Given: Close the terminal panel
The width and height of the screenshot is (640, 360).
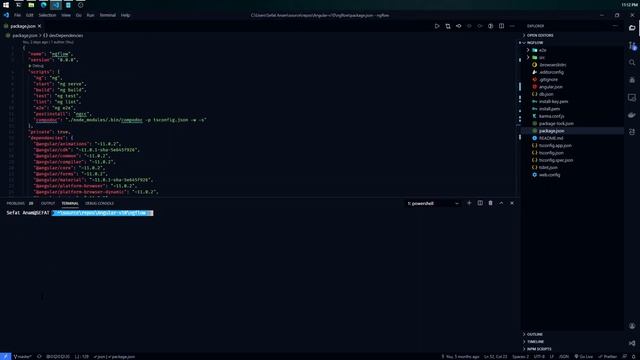Looking at the screenshot, I should [512, 203].
